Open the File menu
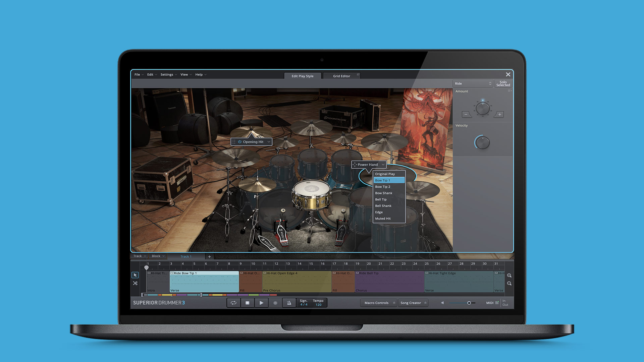The width and height of the screenshot is (644, 362). pyautogui.click(x=139, y=74)
